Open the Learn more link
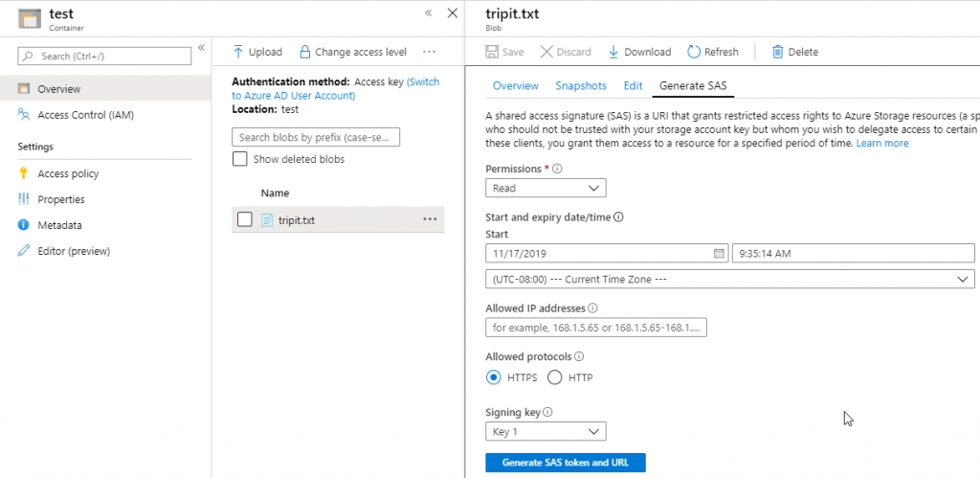Image resolution: width=980 pixels, height=478 pixels. [882, 144]
